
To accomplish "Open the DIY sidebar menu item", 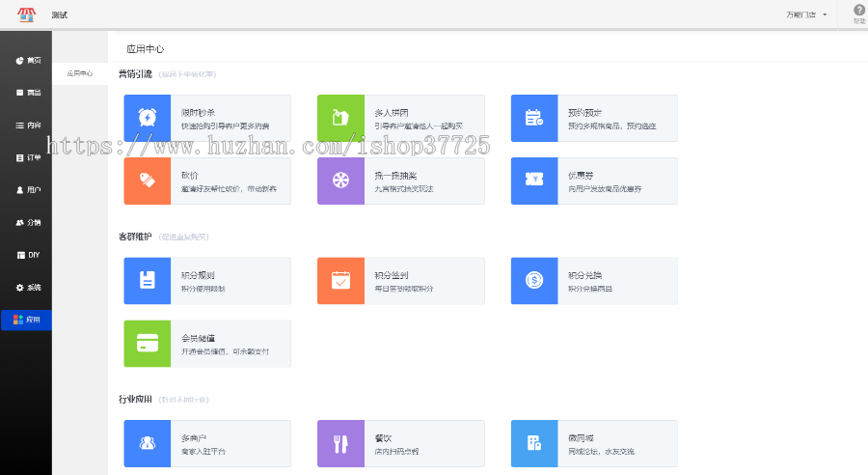I will (28, 255).
